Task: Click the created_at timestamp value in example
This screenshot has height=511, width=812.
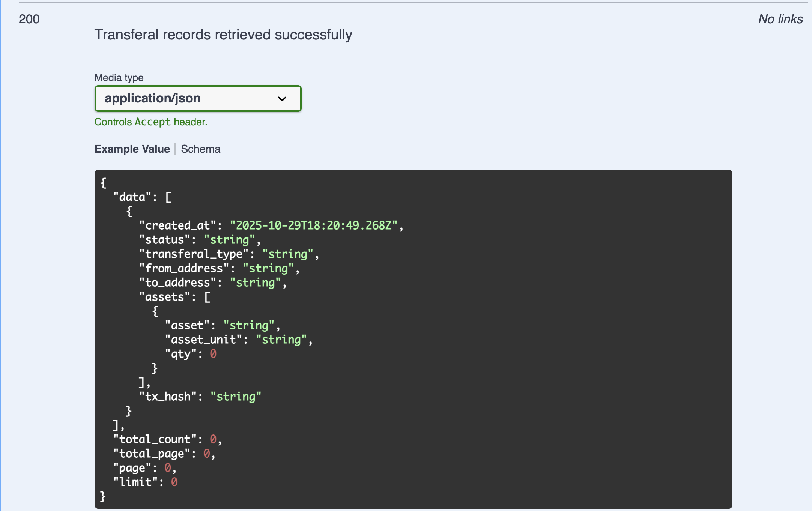Action: point(314,225)
